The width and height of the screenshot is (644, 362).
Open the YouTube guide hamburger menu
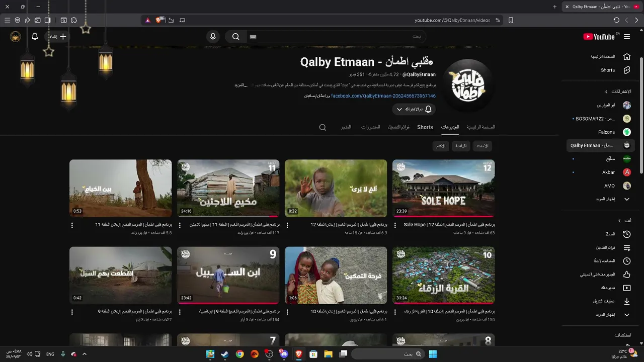(x=627, y=37)
